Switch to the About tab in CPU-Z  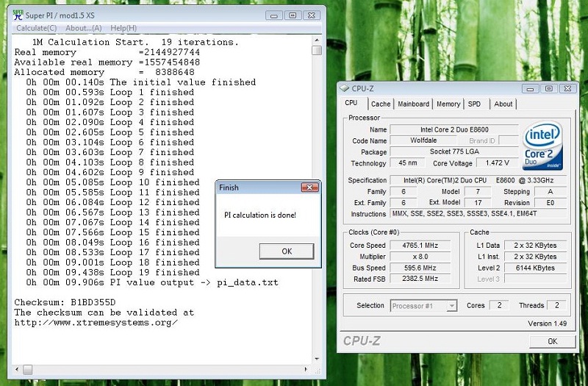tap(503, 104)
